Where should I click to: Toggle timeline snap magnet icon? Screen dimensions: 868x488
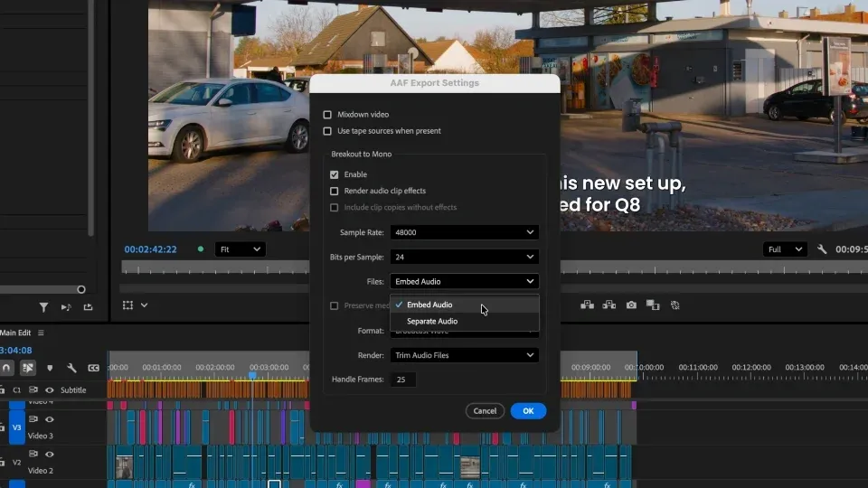click(x=6, y=368)
